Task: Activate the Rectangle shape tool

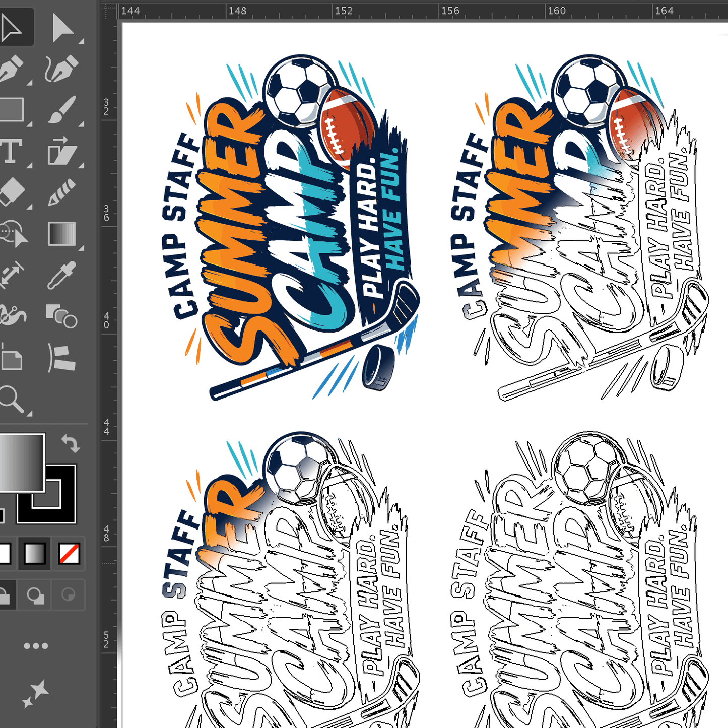Action: [x=11, y=110]
